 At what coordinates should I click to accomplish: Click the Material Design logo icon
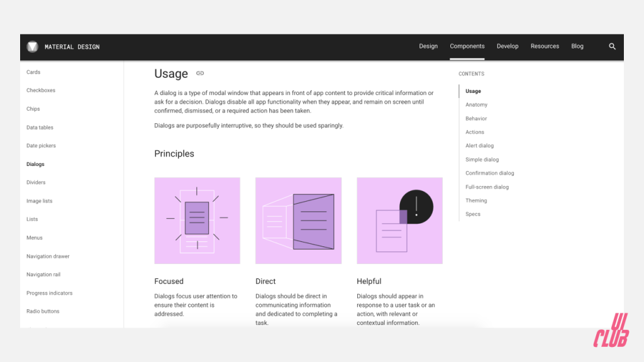click(x=33, y=47)
